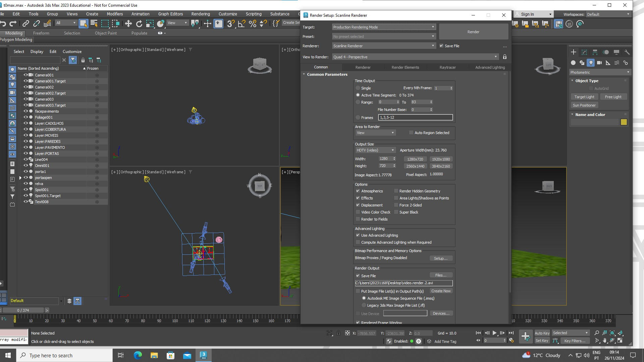
Task: Open the Select by Name tool
Action: tap(94, 23)
